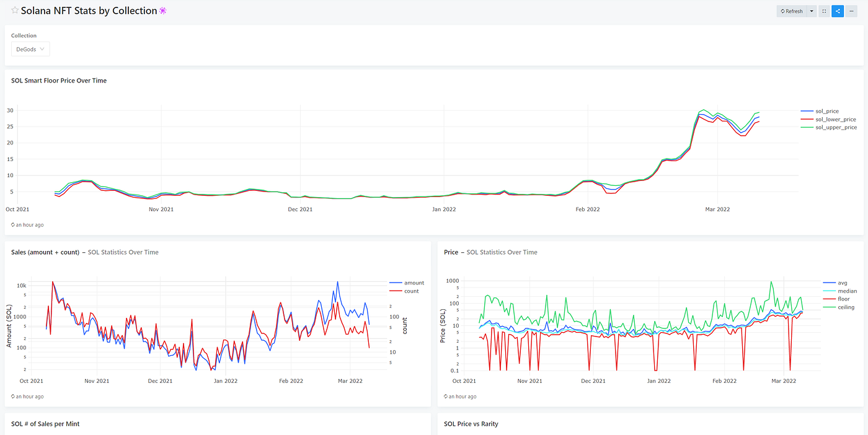The image size is (868, 435).
Task: Click Oct 2021 on the Smart Floor x-axis
Action: tap(17, 209)
